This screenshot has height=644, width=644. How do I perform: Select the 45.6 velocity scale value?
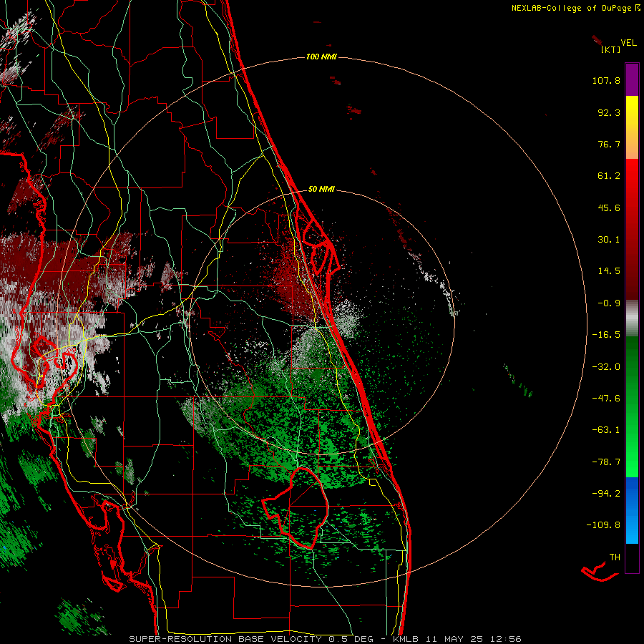pyautogui.click(x=609, y=208)
